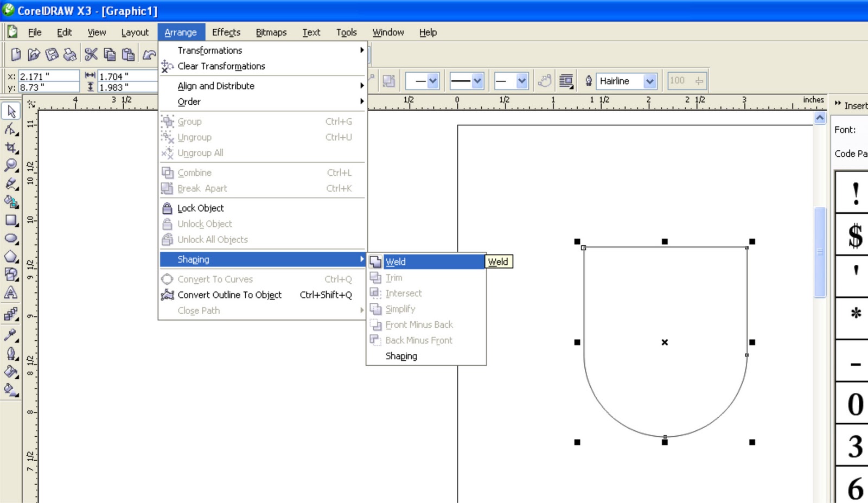The width and height of the screenshot is (868, 503).
Task: Open the Outline pen tool flyout
Action: 11,353
